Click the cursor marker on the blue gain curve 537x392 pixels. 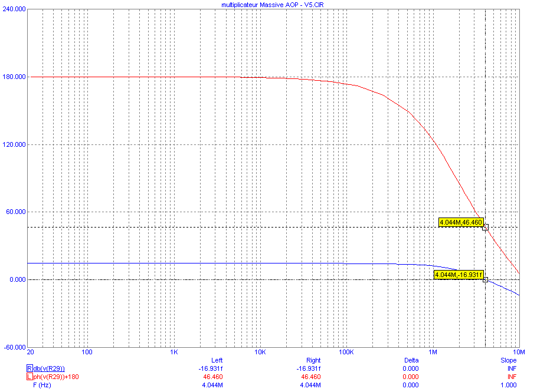[485, 279]
